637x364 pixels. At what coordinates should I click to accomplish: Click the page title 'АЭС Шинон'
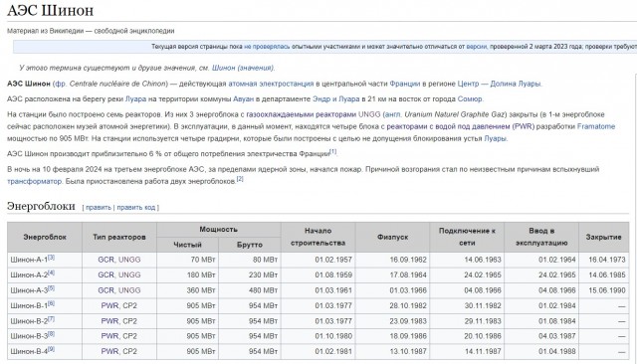tap(51, 11)
